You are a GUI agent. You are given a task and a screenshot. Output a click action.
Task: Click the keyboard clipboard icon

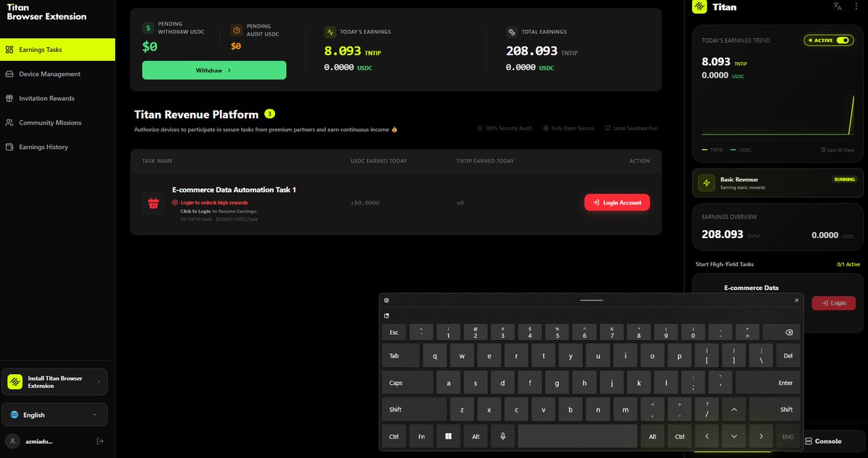pyautogui.click(x=387, y=316)
